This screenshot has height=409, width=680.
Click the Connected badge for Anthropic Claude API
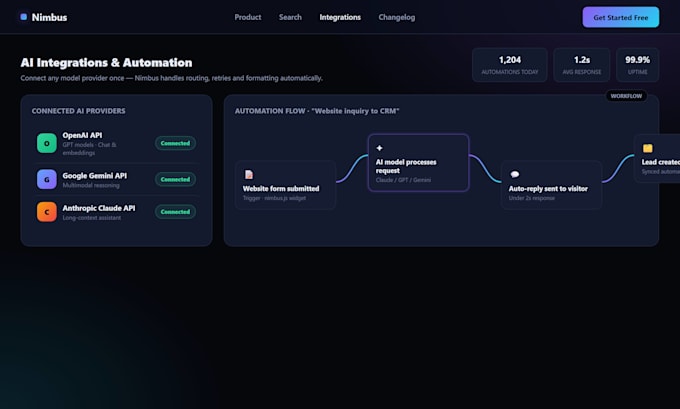[x=175, y=212]
